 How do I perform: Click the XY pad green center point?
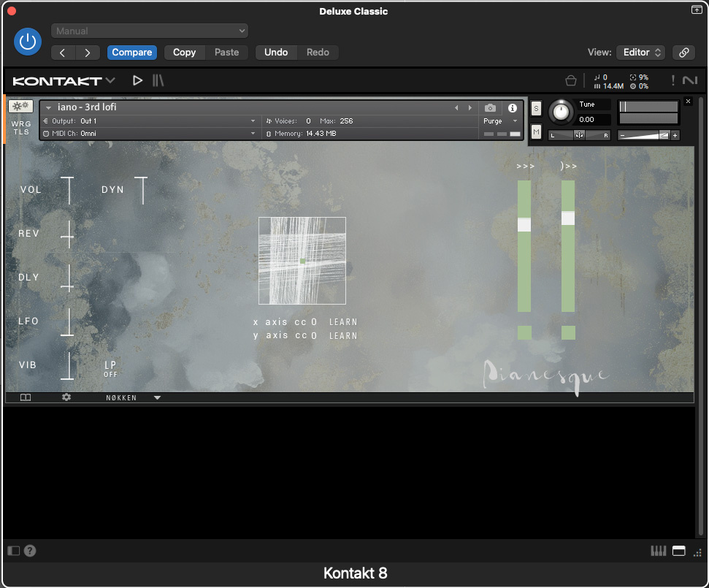click(302, 261)
